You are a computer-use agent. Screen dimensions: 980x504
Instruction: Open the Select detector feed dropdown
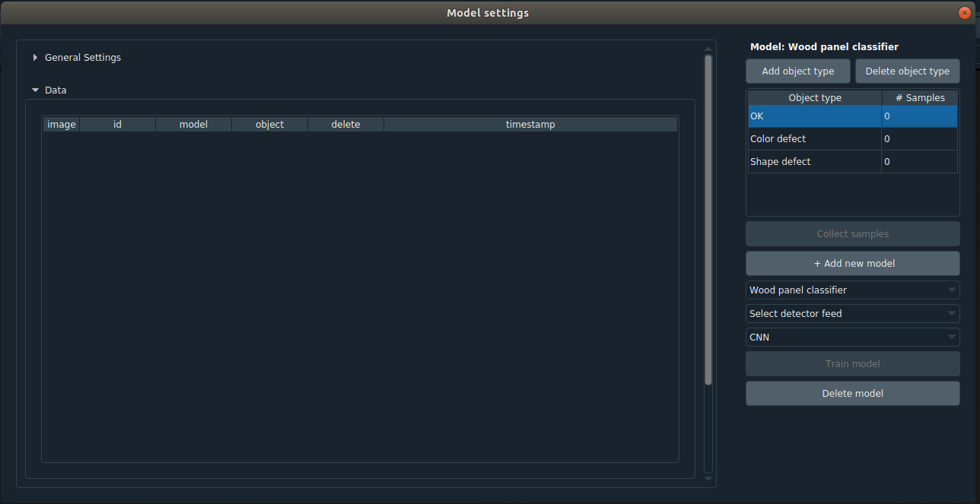pyautogui.click(x=853, y=314)
